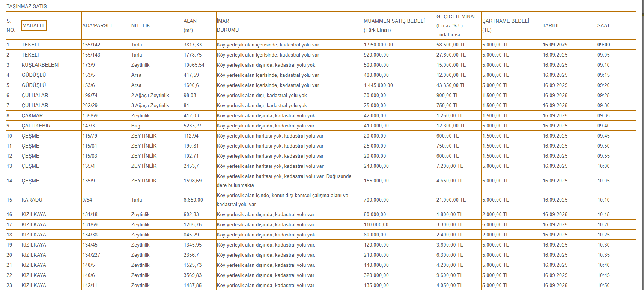Screen dimensions: 644x290
Task: Select parcel cell 115/79
Action: pyautogui.click(x=90, y=136)
